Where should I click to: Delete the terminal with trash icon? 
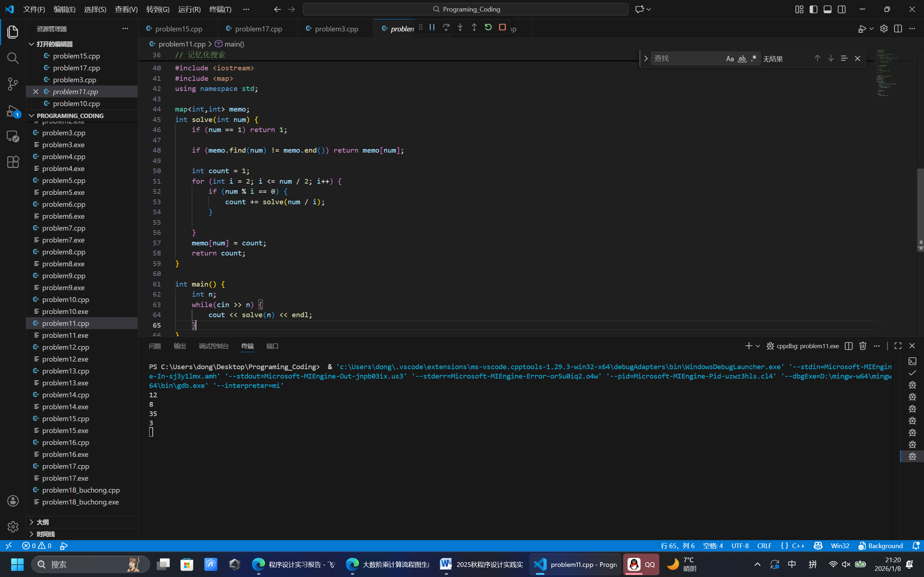coord(863,346)
